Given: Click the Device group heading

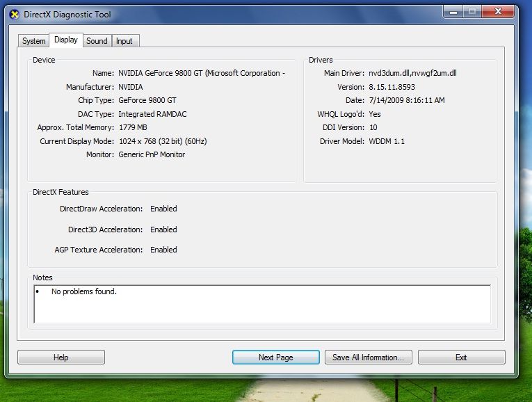Looking at the screenshot, I should [44, 60].
